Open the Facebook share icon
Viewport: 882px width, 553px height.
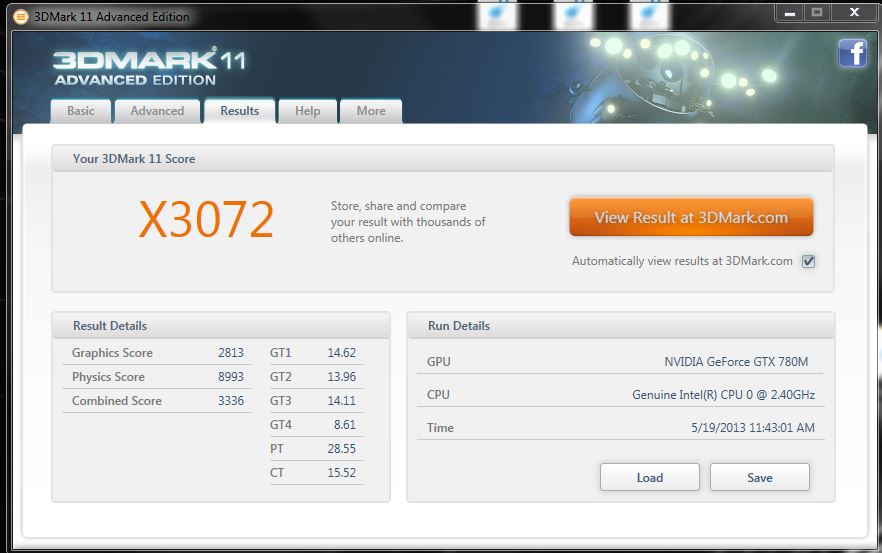point(853,53)
